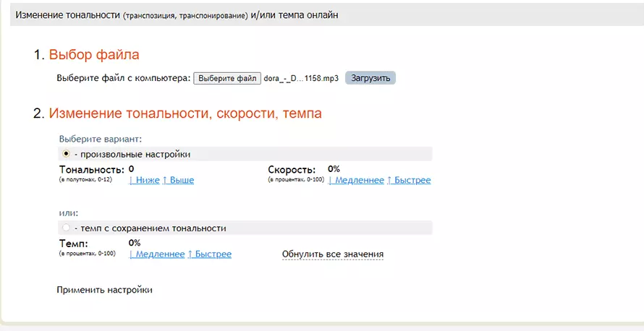This screenshot has height=331, width=644.
Task: Click the "Изменение тональности, скорости, темпа" heading
Action: [x=185, y=113]
